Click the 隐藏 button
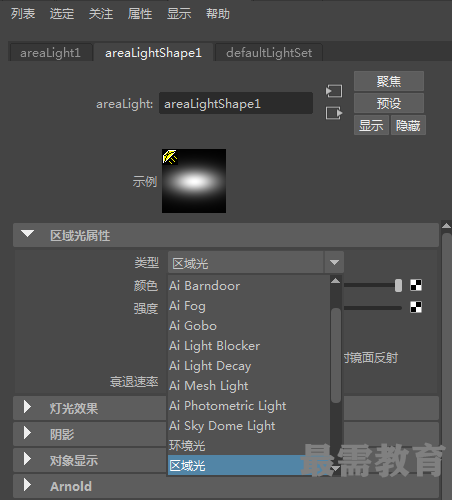Image resolution: width=452 pixels, height=500 pixels. click(408, 125)
